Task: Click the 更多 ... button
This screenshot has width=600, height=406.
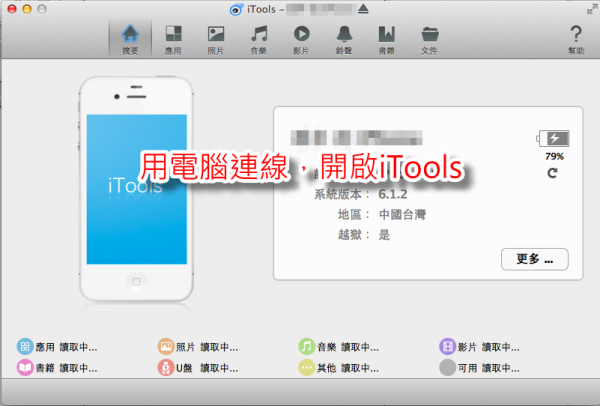Action: (535, 259)
